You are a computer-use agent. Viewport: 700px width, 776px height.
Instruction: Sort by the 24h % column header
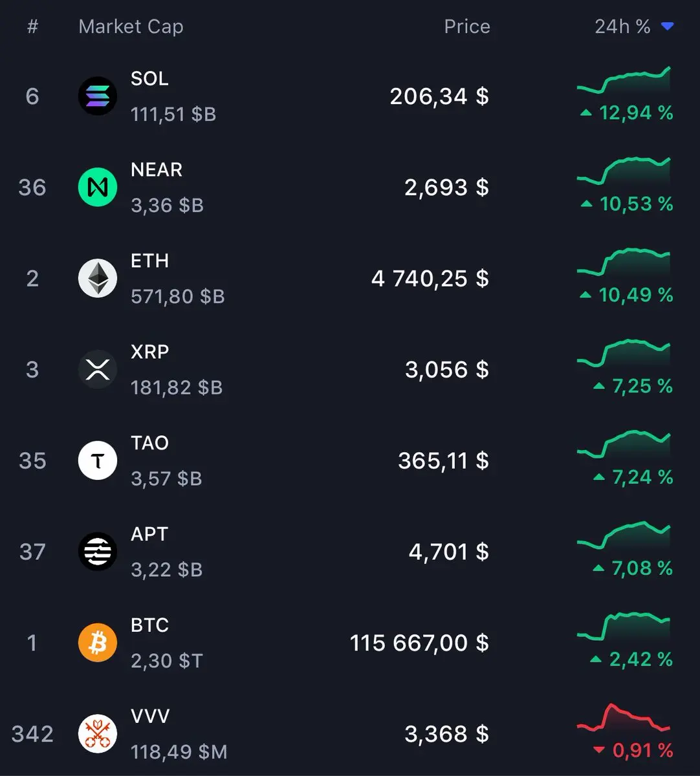coord(622,27)
